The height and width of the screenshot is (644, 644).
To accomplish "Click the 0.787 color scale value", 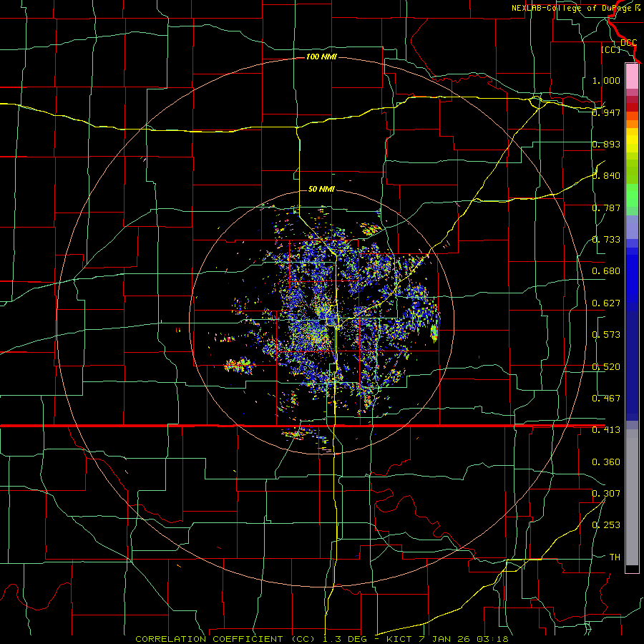I will (x=606, y=208).
